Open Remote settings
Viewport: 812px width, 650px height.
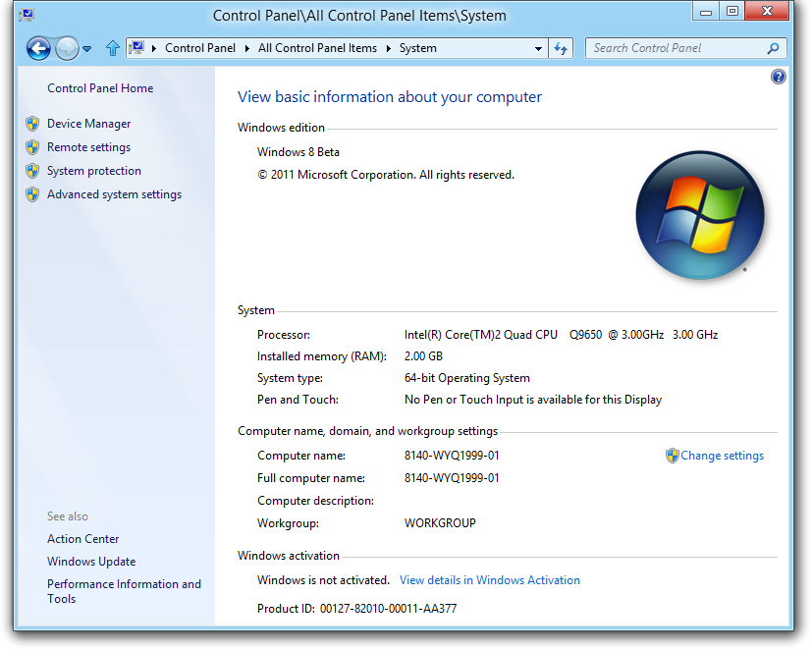pos(88,147)
